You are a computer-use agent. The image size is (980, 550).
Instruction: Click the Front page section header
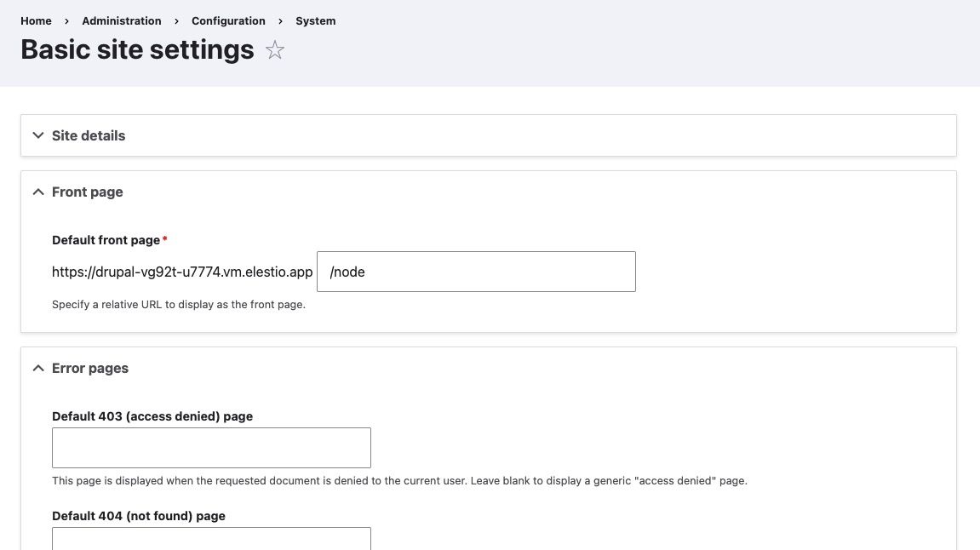[x=88, y=192]
